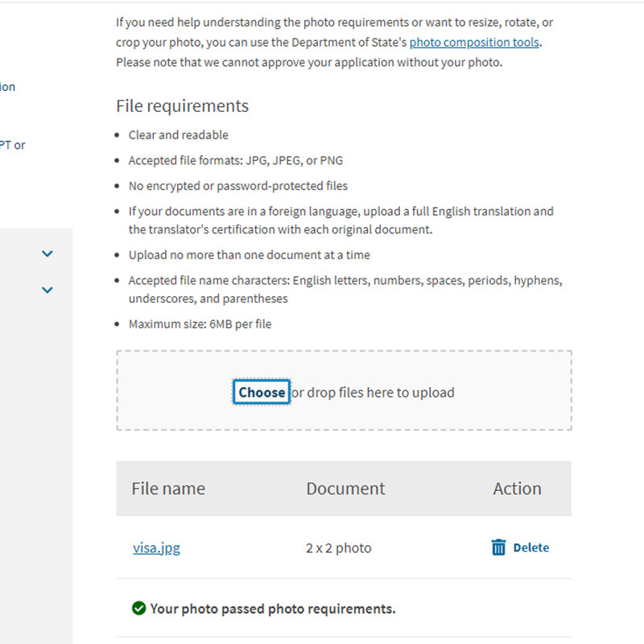The width and height of the screenshot is (644, 644).
Task: Click the green checkmark success icon
Action: pos(138,608)
